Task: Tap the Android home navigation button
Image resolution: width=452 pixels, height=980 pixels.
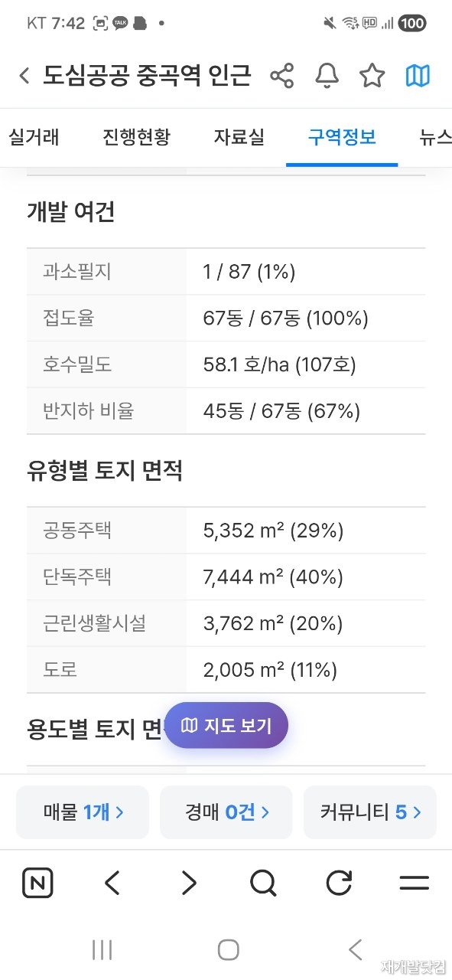Action: coord(228,950)
